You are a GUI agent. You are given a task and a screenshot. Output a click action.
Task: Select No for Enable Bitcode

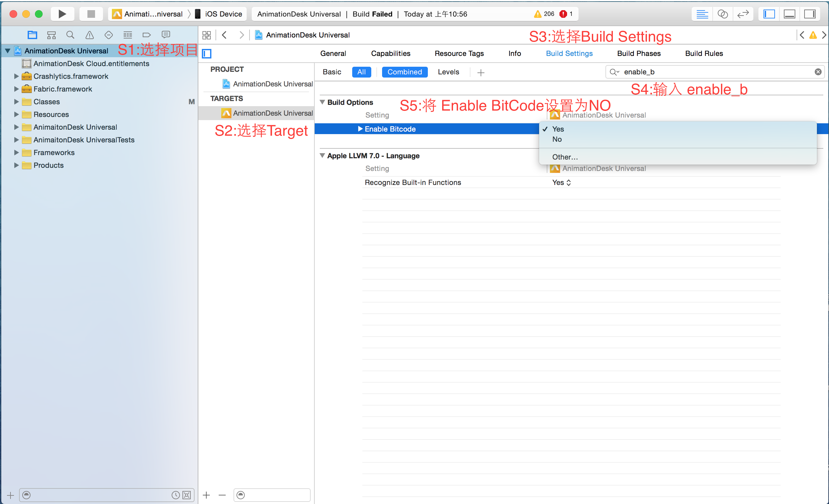point(557,139)
